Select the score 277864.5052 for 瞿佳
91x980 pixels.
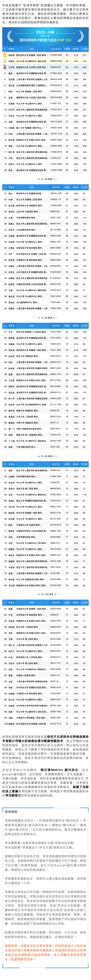(56, 73)
